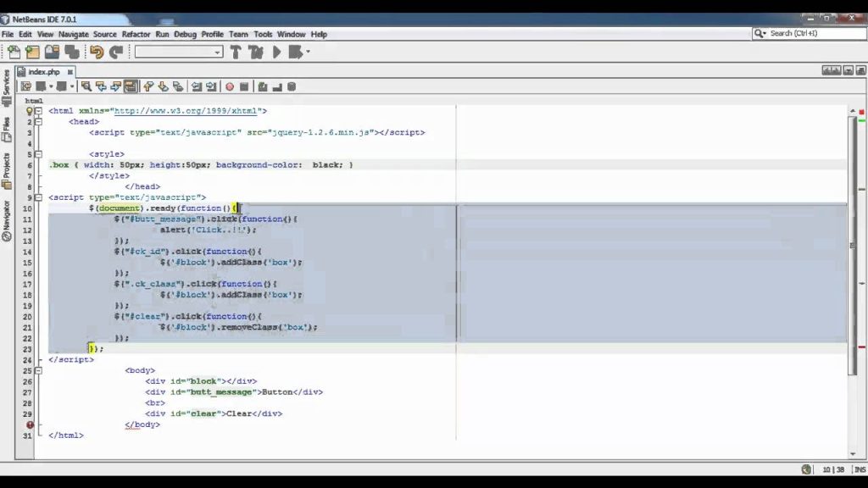868x488 pixels.
Task: Click the red error marker beside line 30
Action: [30, 425]
